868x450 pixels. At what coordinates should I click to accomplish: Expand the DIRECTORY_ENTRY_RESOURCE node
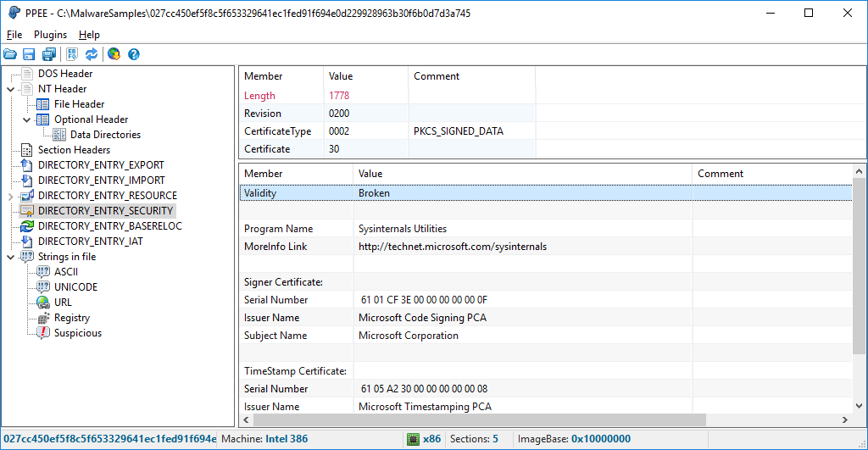(x=10, y=196)
